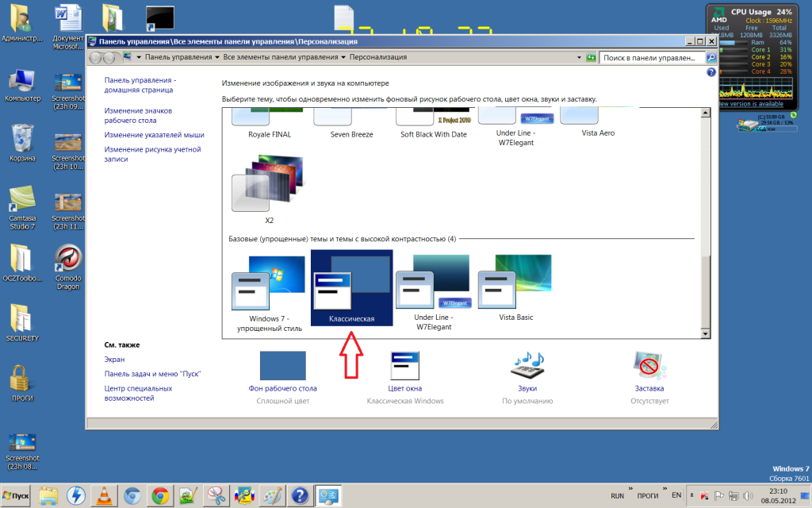Open Google Chrome from the taskbar
The image size is (812, 508).
pyautogui.click(x=160, y=496)
